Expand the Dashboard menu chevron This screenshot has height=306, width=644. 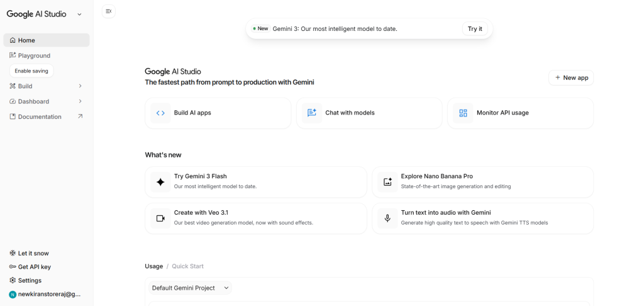(80, 101)
